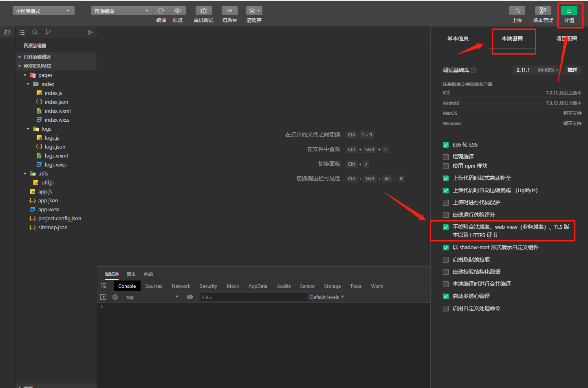Collapse the WXRESUME2 project section
The height and width of the screenshot is (388, 588).
click(x=20, y=66)
